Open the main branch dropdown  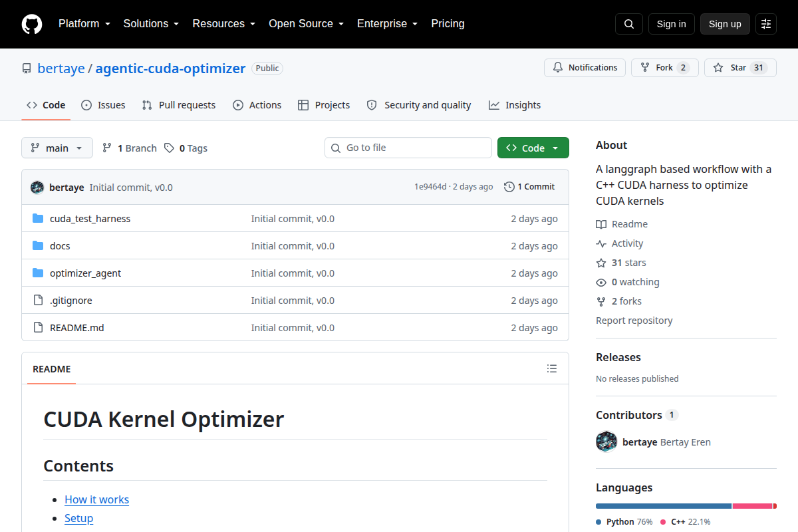pos(57,148)
